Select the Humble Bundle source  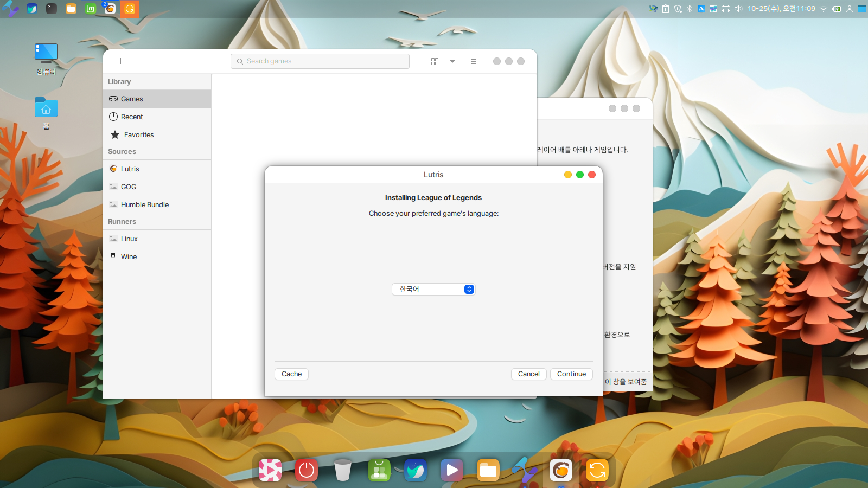click(144, 205)
